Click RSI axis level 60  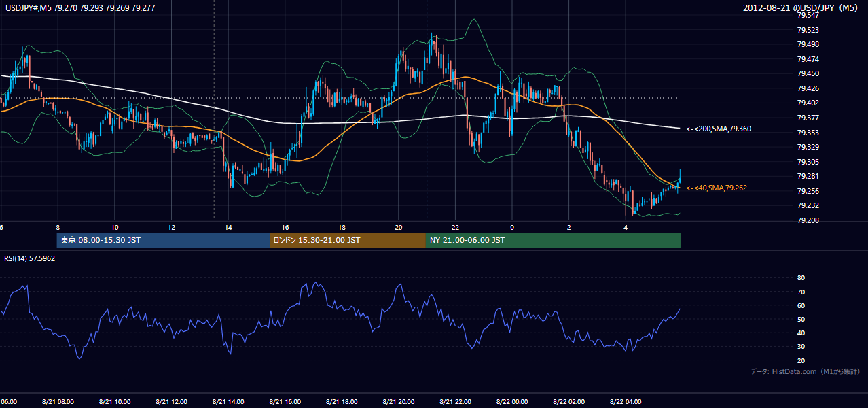(801, 305)
